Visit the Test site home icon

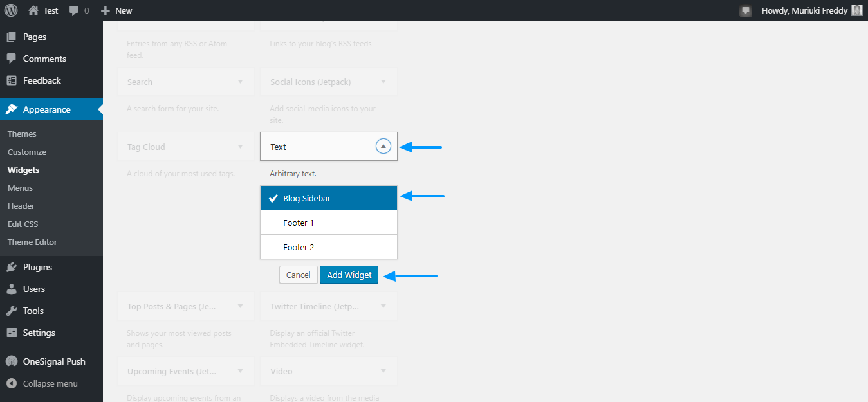pos(33,10)
